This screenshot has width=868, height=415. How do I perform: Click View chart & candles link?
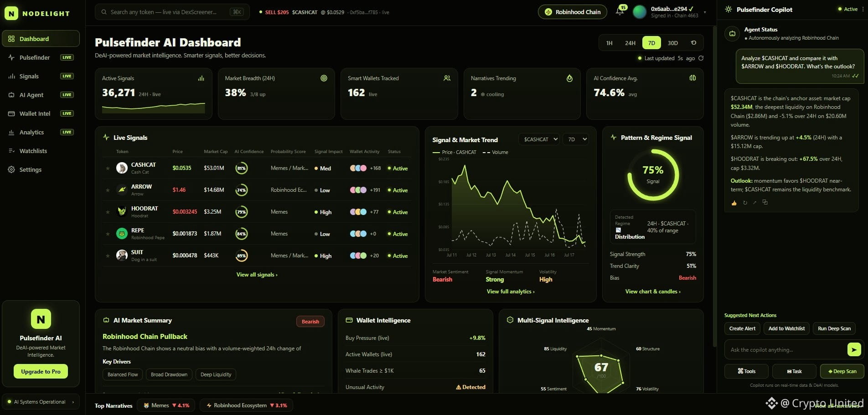653,292
